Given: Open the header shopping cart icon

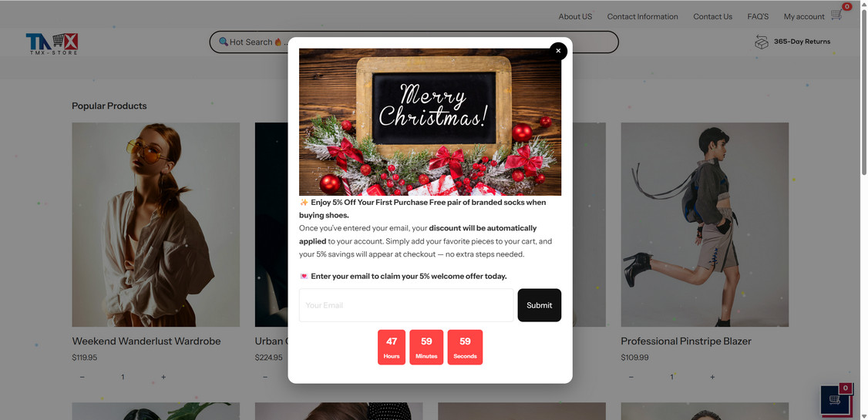Looking at the screenshot, I should point(836,15).
